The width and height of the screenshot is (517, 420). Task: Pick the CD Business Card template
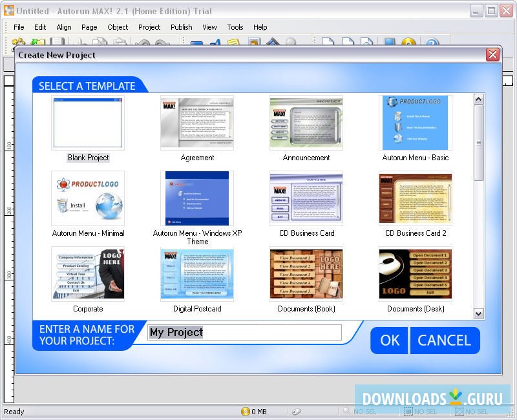point(306,198)
